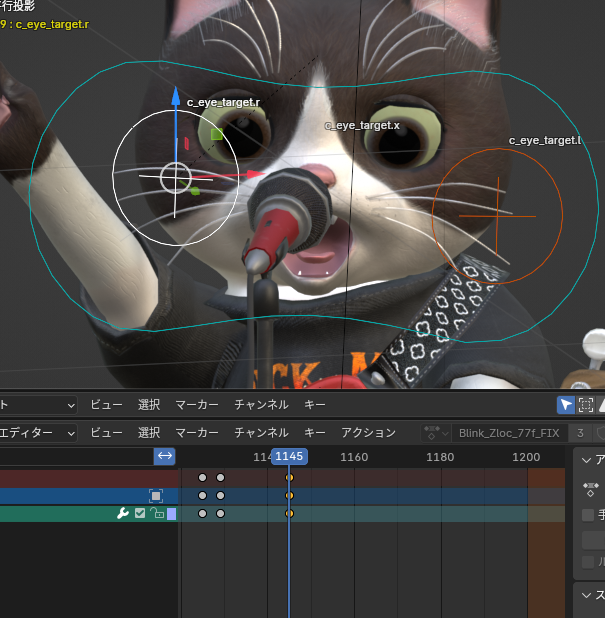605x618 pixels.
Task: Toggle the checkbox beside ル in side panel
Action: pos(588,562)
